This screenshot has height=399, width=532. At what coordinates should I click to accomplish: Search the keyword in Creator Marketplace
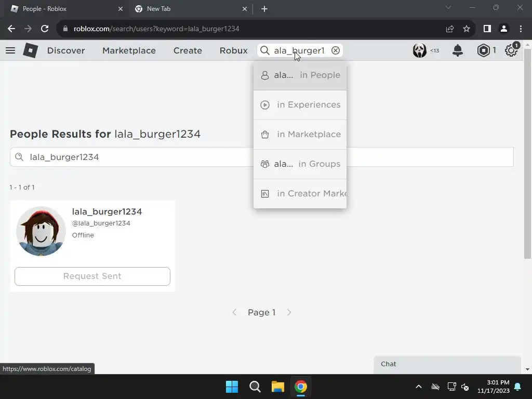(300, 193)
